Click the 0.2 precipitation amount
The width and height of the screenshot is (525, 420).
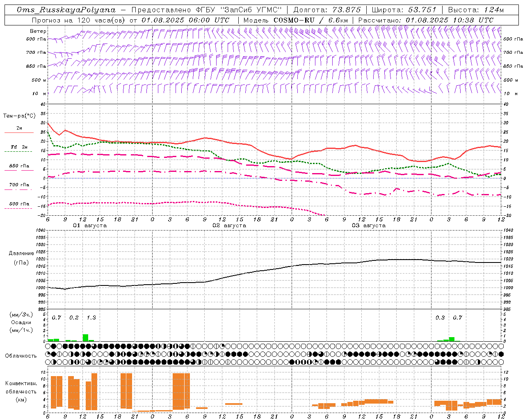(74, 318)
